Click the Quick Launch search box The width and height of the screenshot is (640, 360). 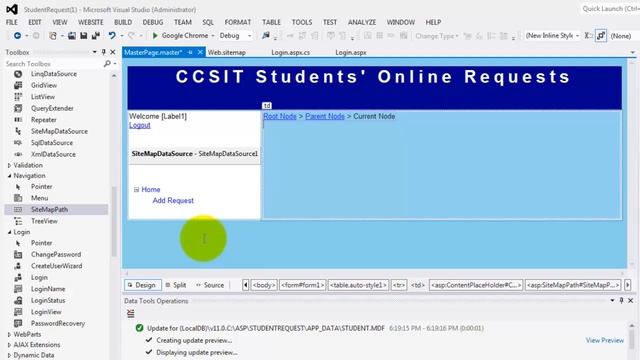pos(610,9)
